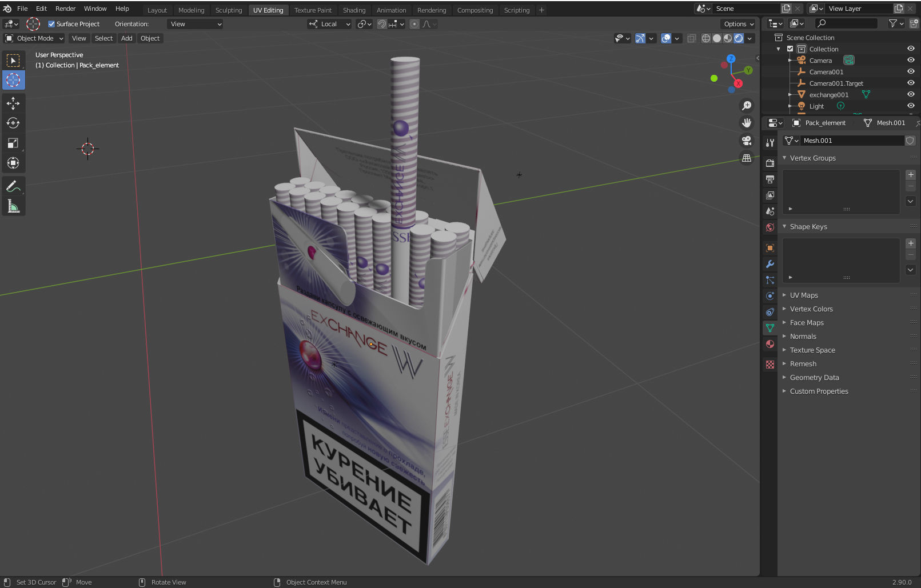Open the Object properties tab
The image size is (921, 588).
tap(770, 248)
